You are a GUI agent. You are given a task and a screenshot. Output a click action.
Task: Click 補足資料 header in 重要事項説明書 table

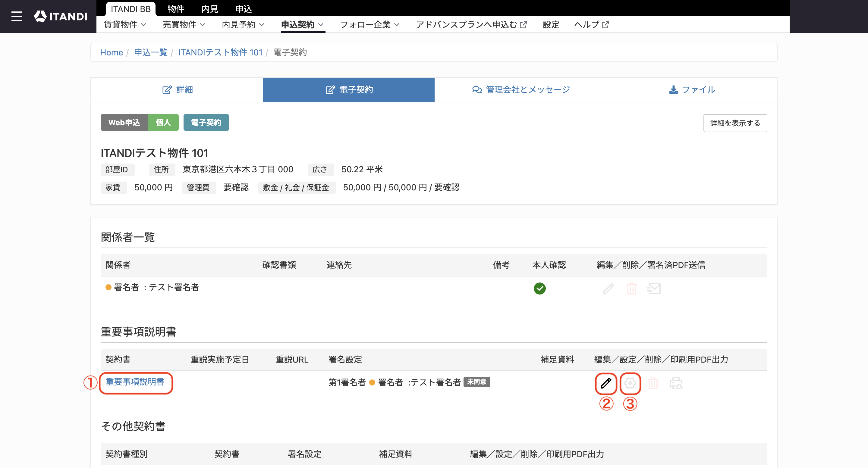pyautogui.click(x=557, y=360)
